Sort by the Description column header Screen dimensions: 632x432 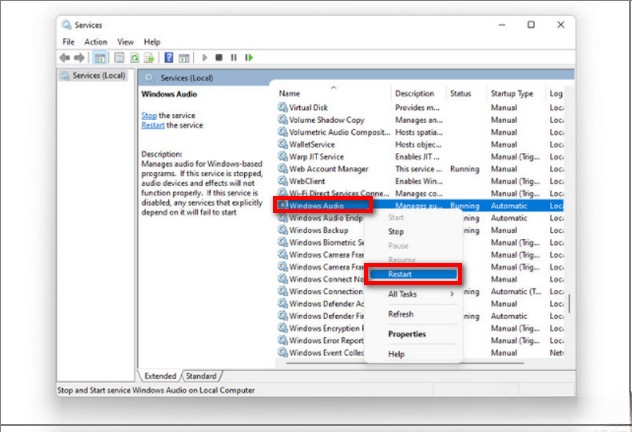click(418, 93)
